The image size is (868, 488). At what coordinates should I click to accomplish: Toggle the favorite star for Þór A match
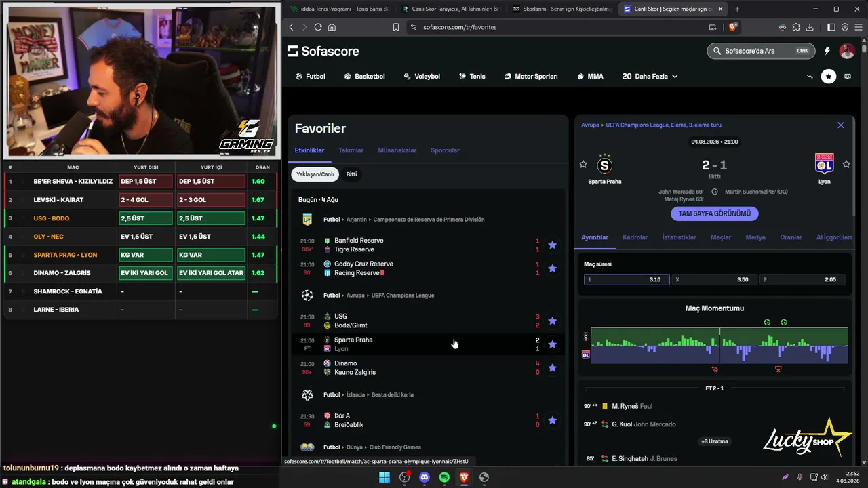tap(552, 420)
